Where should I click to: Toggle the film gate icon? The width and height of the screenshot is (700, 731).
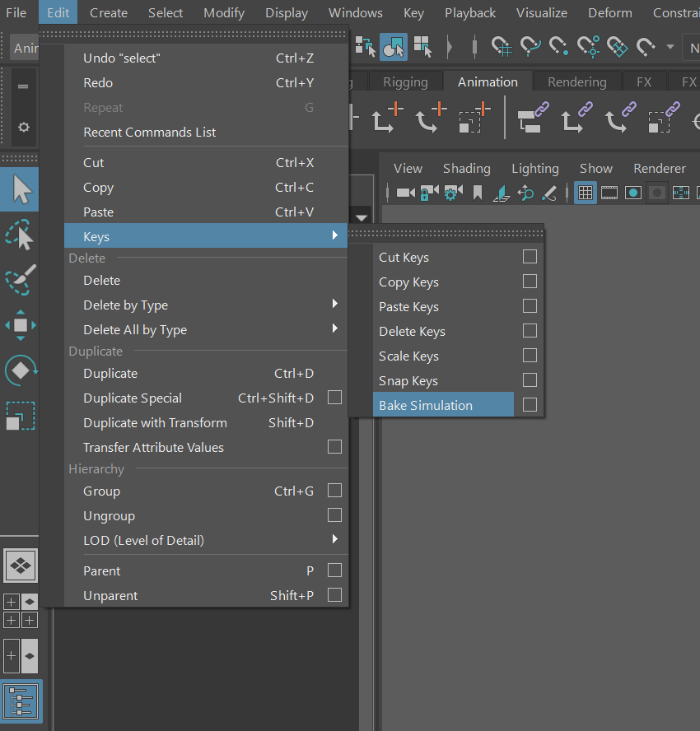(609, 193)
